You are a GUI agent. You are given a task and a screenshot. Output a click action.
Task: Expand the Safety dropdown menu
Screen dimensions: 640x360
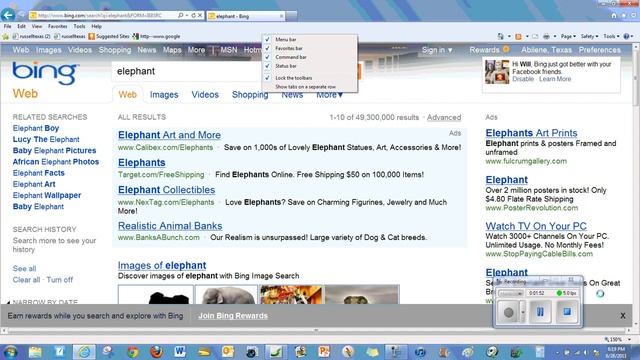click(x=589, y=36)
